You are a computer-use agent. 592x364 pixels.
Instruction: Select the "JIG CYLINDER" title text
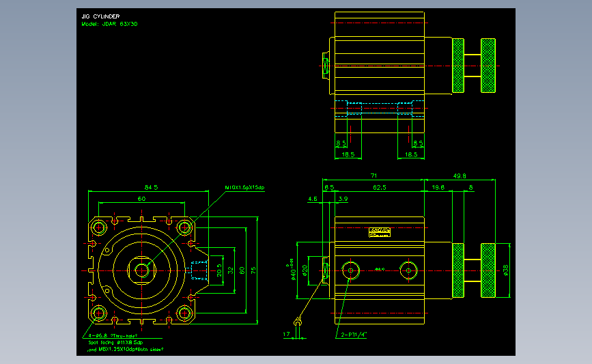100,16
